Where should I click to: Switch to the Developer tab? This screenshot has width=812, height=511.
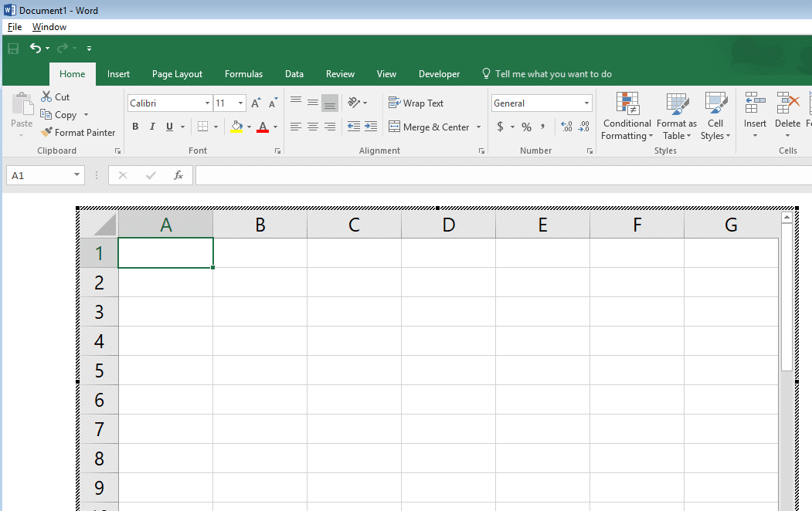pyautogui.click(x=439, y=74)
